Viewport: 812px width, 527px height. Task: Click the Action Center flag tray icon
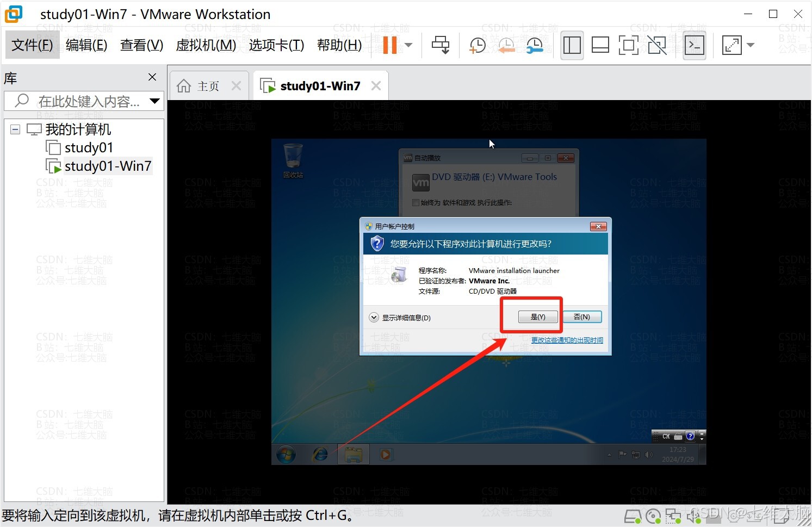(623, 455)
